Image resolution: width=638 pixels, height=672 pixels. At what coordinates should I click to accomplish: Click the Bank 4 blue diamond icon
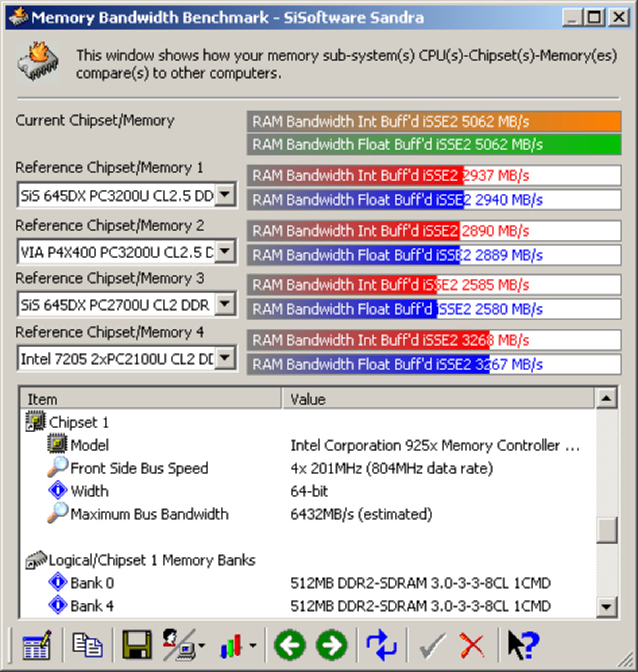[x=57, y=605]
